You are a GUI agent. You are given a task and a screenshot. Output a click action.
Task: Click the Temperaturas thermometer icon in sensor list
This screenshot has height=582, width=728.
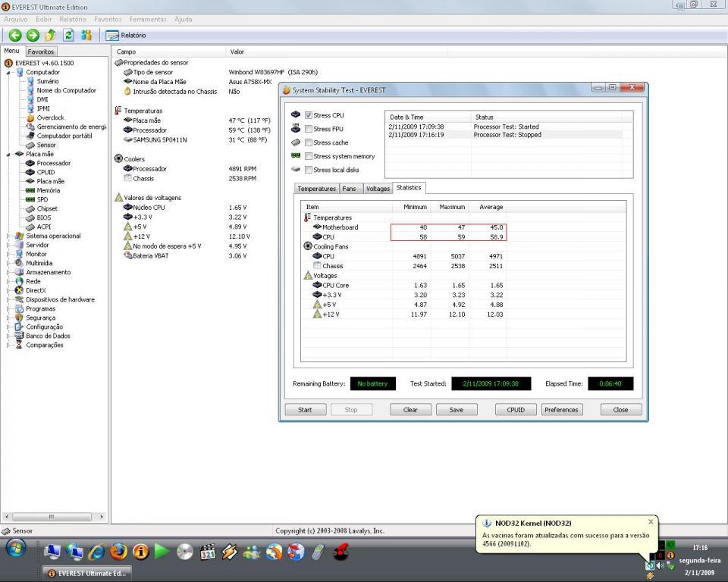click(118, 111)
